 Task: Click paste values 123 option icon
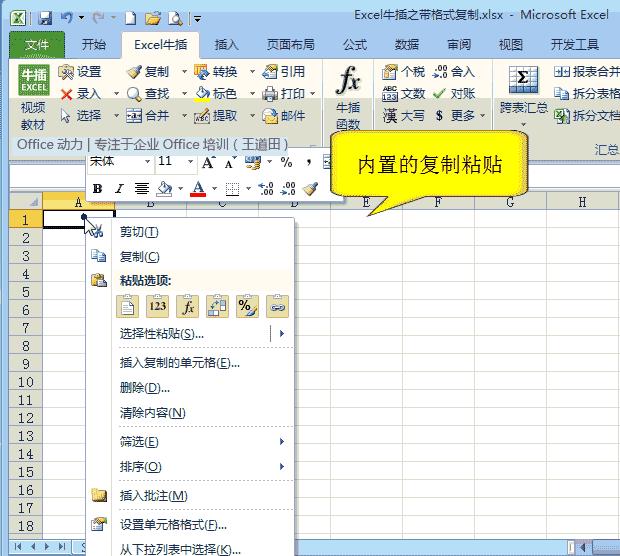tap(157, 306)
